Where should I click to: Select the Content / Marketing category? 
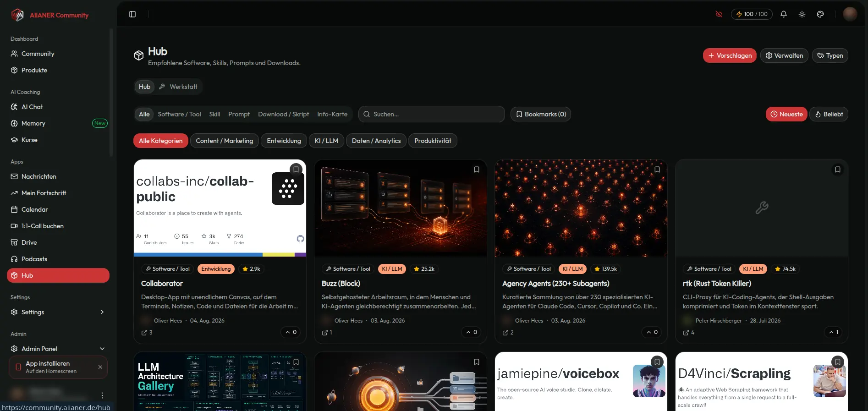pyautogui.click(x=225, y=141)
